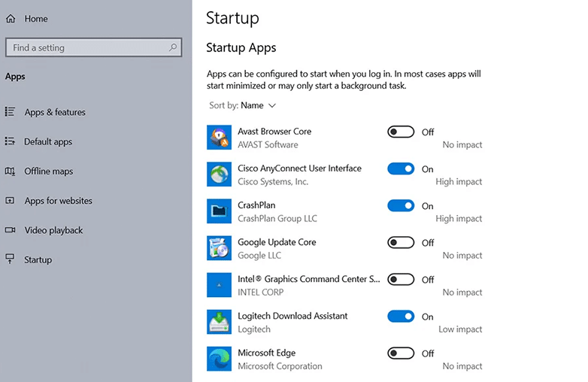The height and width of the screenshot is (382, 588).
Task: Click the Startup icon in sidebar
Action: pos(10,259)
